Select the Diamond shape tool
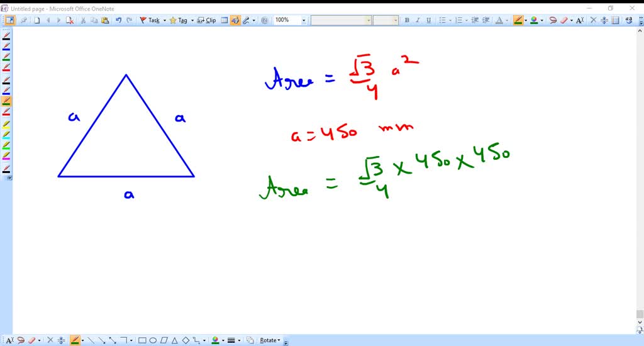 click(186, 340)
